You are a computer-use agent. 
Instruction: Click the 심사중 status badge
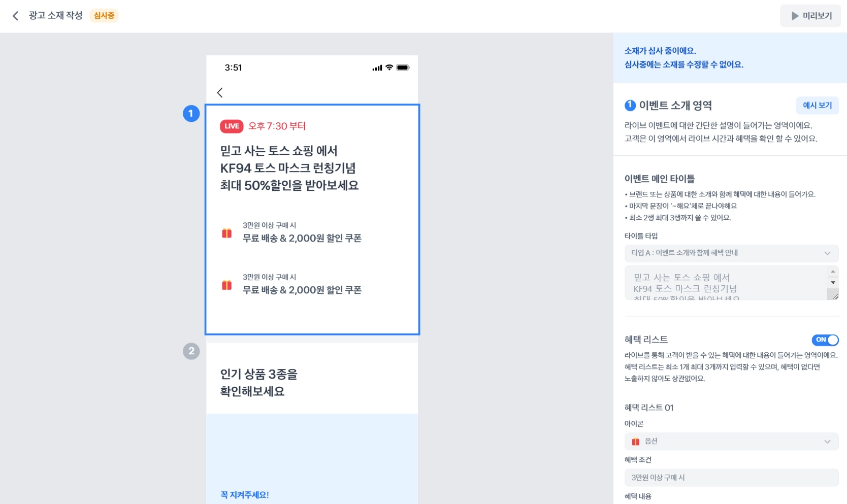pos(104,16)
